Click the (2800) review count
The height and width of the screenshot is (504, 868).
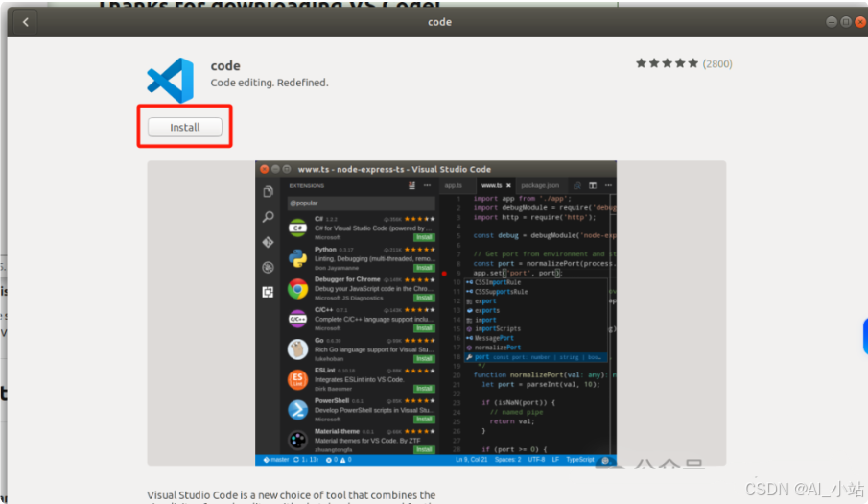717,64
